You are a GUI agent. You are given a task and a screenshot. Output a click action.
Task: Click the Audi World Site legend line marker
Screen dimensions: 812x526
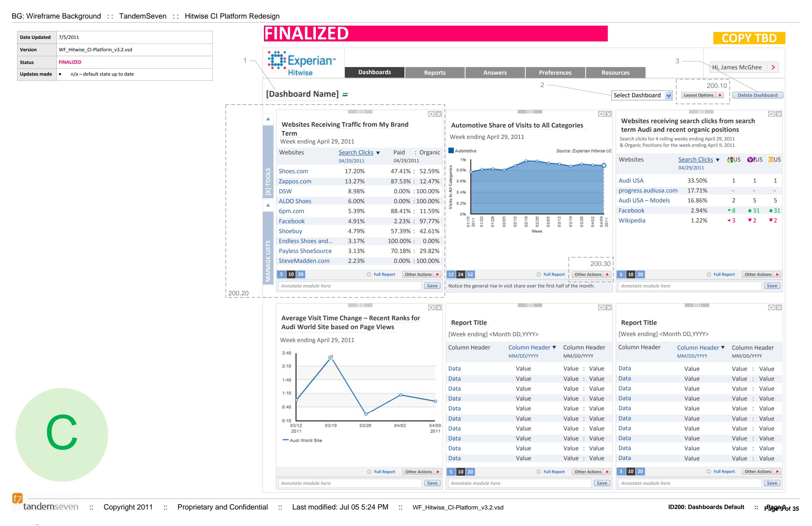[285, 440]
